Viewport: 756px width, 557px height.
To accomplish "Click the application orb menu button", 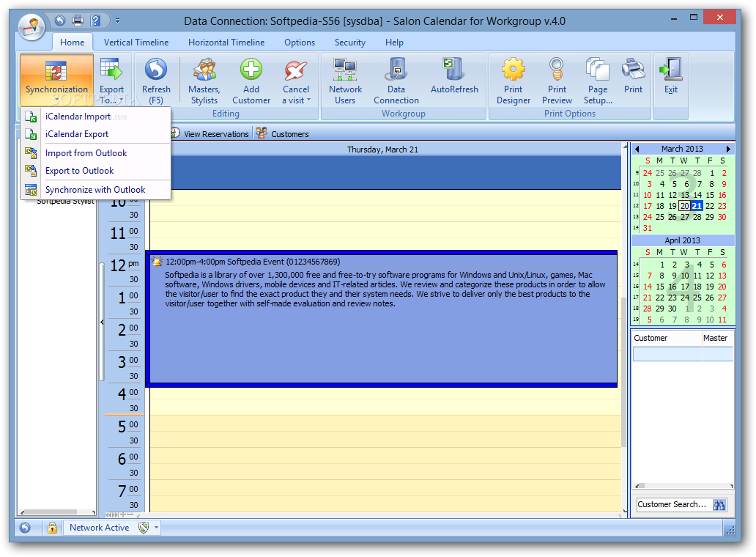I will pos(31,26).
